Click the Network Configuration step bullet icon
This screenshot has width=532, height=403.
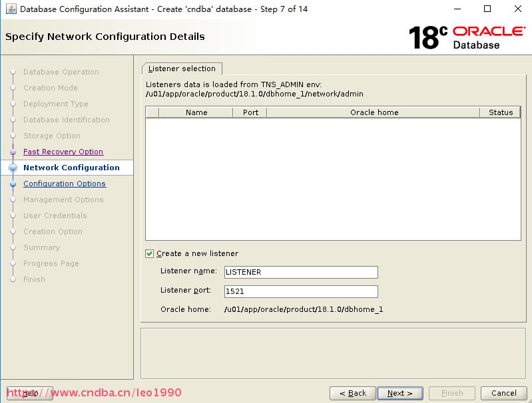(x=13, y=168)
